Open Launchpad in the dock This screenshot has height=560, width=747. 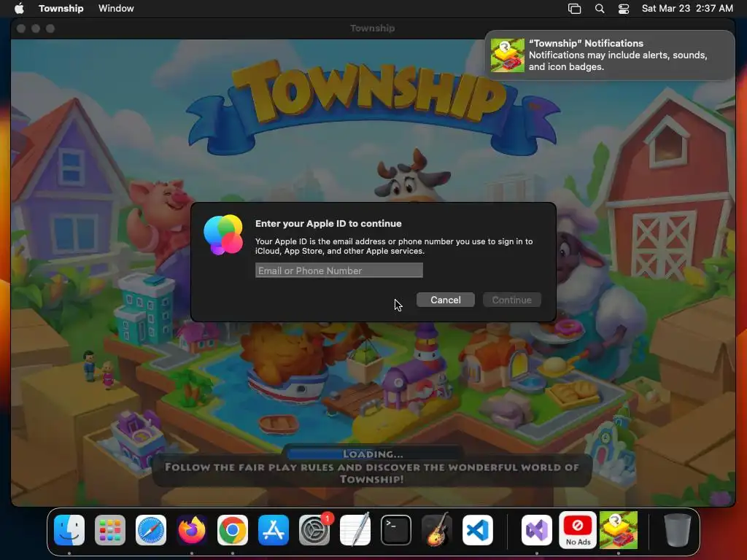pos(110,530)
